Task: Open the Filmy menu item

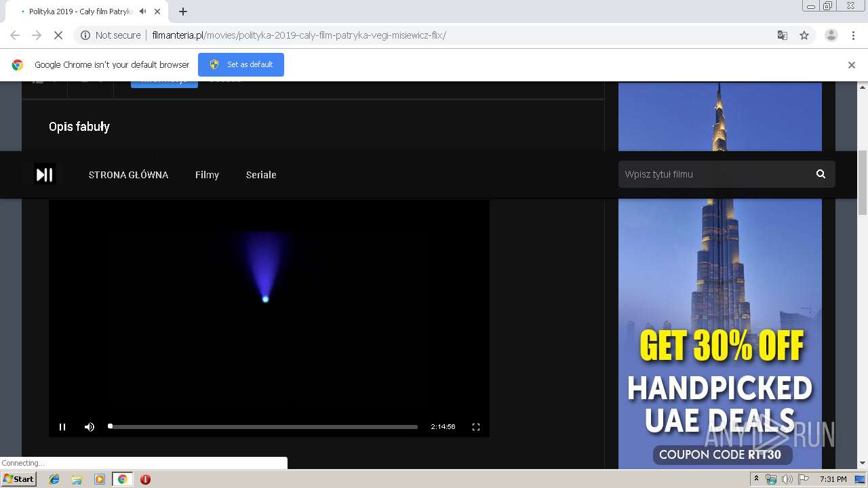Action: (207, 175)
